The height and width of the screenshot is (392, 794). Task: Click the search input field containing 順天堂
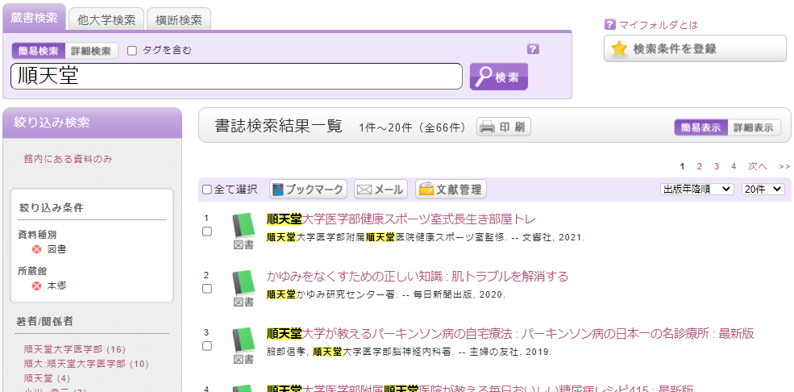(236, 76)
